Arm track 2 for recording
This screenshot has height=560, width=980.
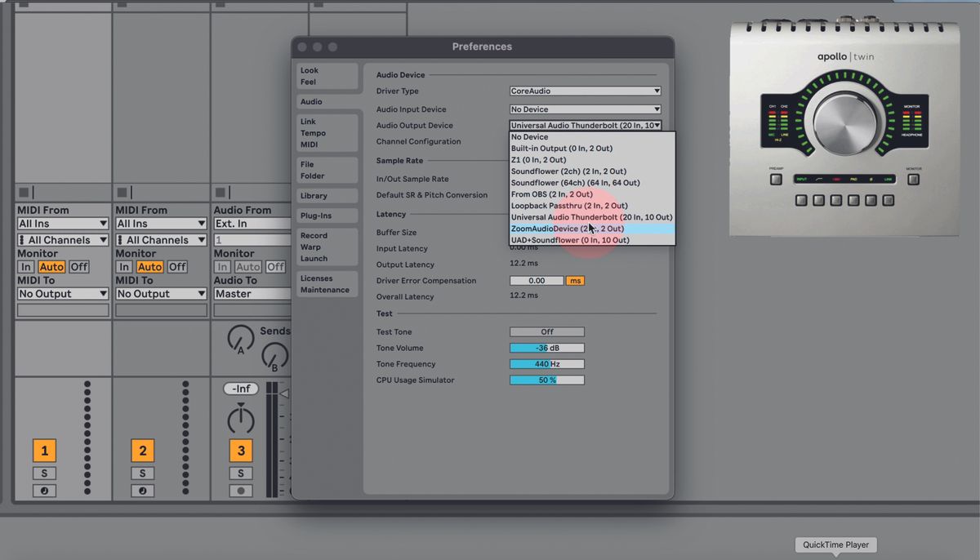click(x=142, y=491)
